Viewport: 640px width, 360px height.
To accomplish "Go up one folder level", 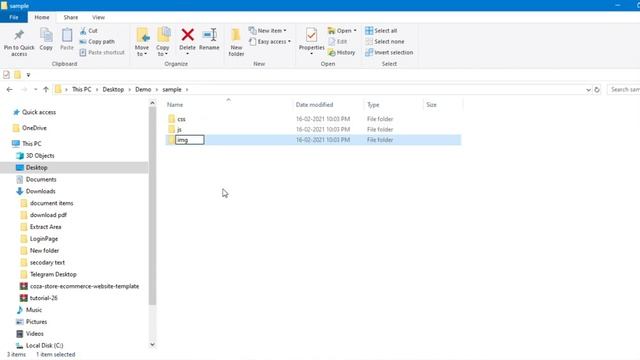I will (46, 89).
